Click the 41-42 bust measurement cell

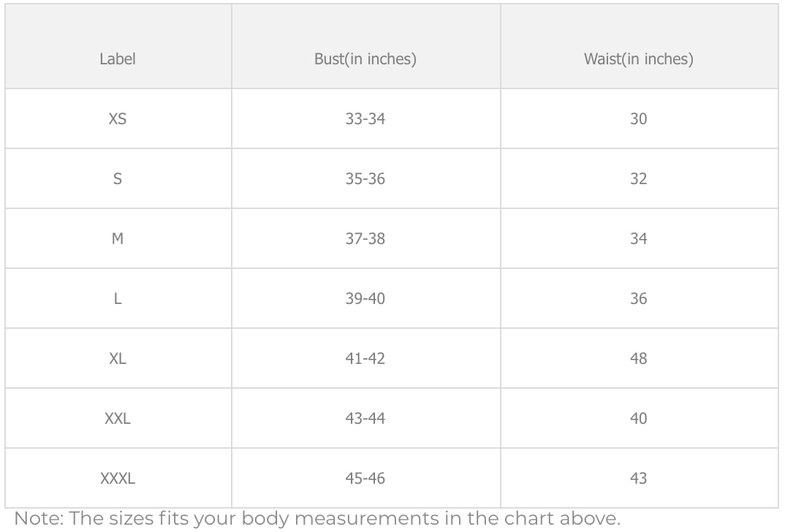point(365,359)
